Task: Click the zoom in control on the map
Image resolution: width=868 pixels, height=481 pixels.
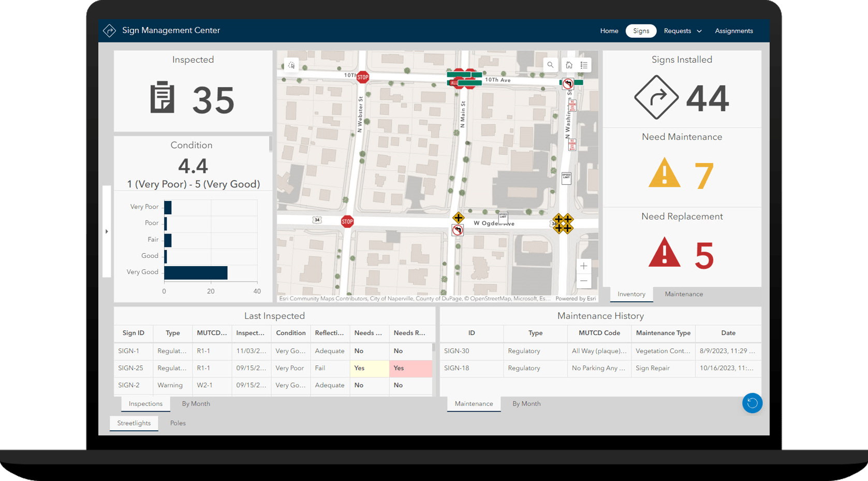Action: pos(583,266)
